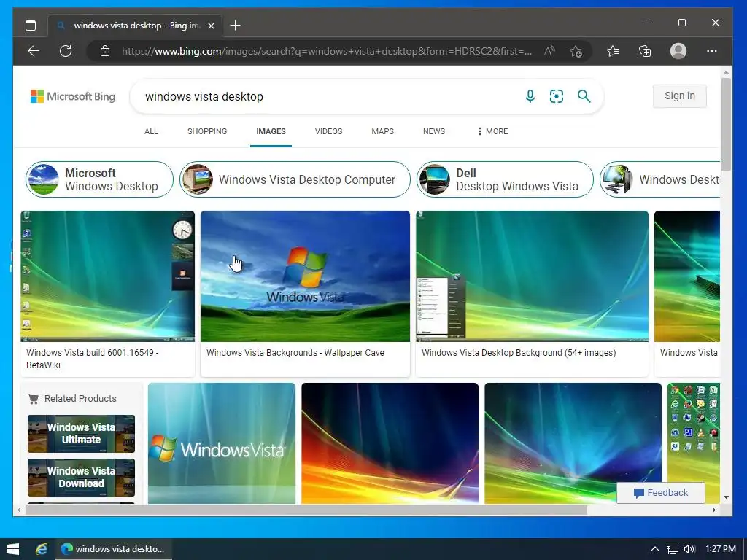The height and width of the screenshot is (560, 747).
Task: Switch to the NEWS tab
Action: (x=434, y=131)
